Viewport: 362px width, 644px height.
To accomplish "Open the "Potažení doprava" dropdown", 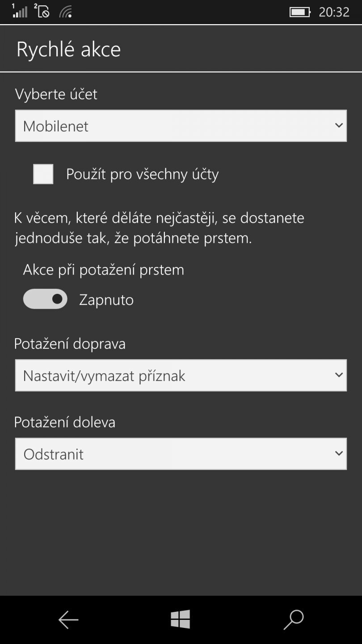I will tap(181, 375).
